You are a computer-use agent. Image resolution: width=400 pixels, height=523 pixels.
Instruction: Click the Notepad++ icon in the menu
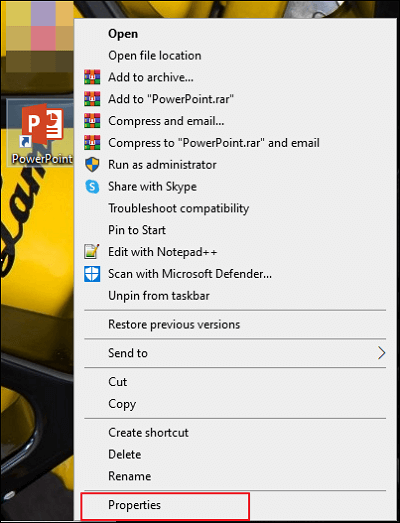point(92,251)
